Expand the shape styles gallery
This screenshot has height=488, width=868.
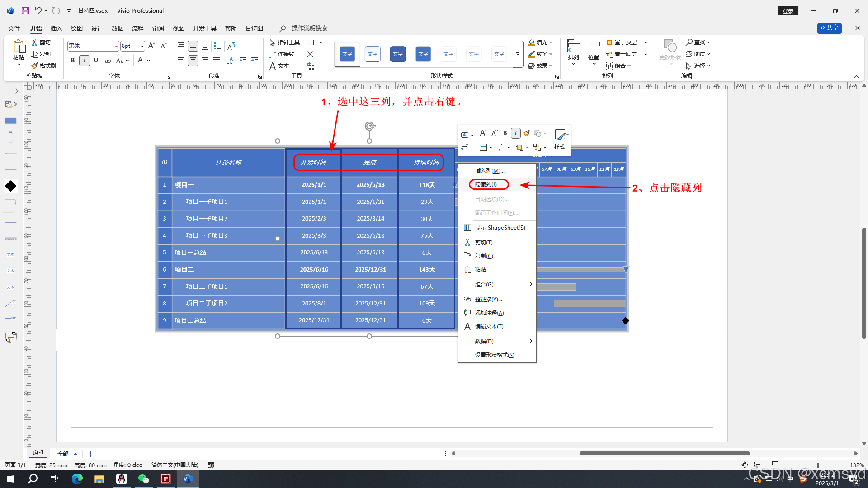[x=518, y=54]
